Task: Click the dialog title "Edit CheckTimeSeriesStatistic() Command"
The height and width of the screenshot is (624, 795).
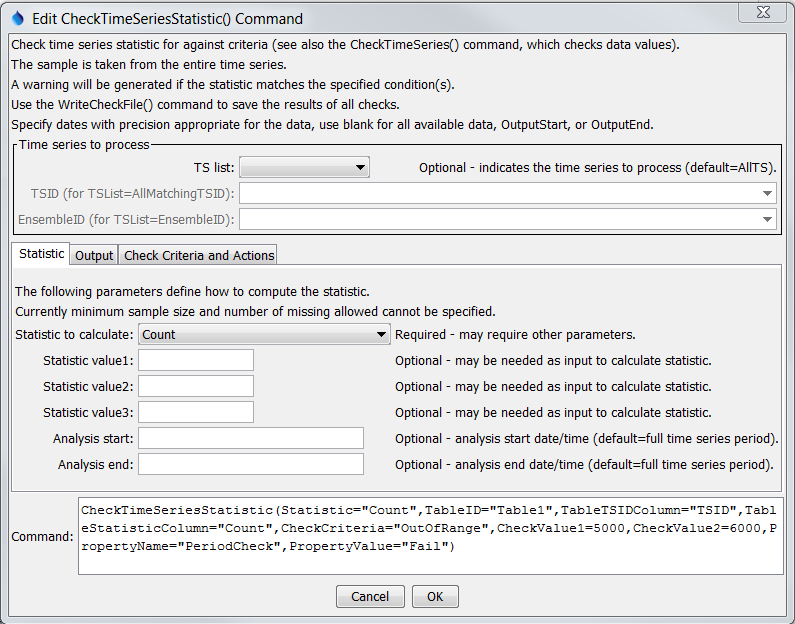Action: pyautogui.click(x=167, y=19)
